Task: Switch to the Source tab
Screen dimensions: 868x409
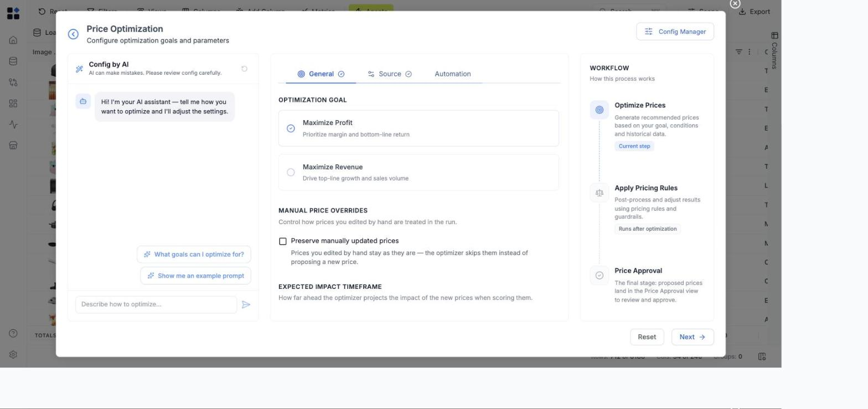Action: pyautogui.click(x=390, y=74)
